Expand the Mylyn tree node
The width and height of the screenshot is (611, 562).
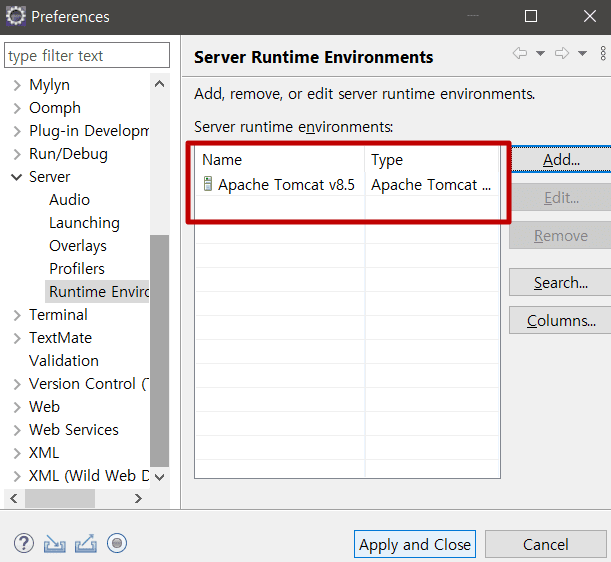17,85
